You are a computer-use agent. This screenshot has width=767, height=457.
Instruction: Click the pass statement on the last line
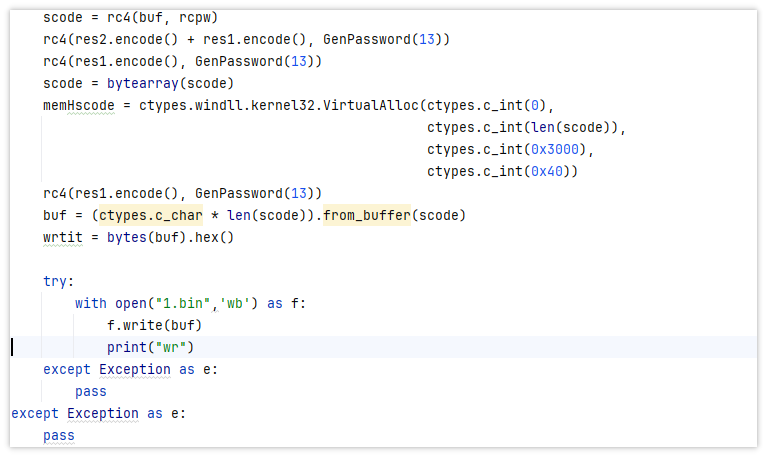coord(58,435)
